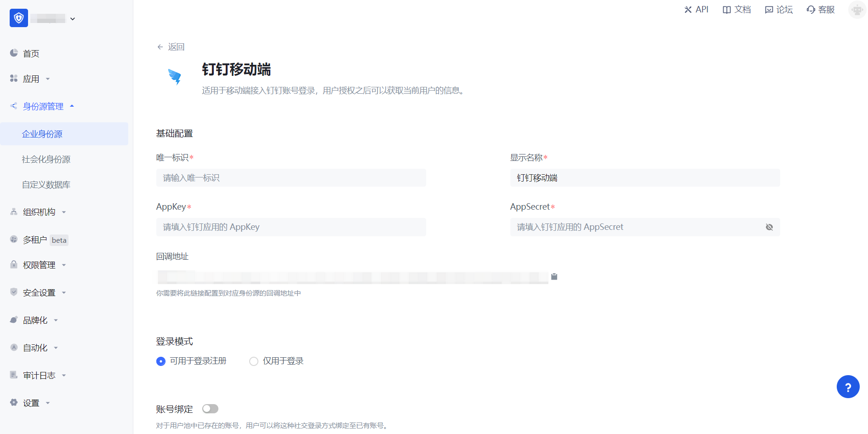Viewport: 868px width, 434px height.
Task: Select the 可用于登录注册 radio option
Action: 161,361
